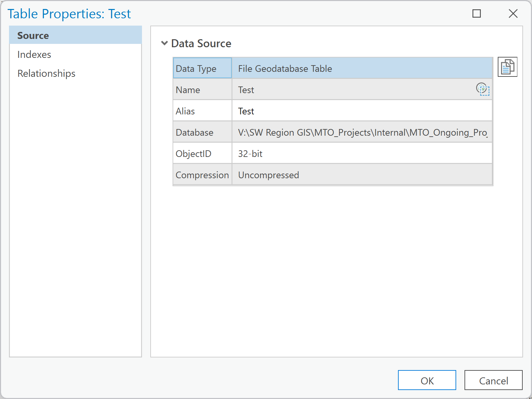Viewport: 532px width, 399px height.
Task: Select the Database label cell
Action: (202, 132)
